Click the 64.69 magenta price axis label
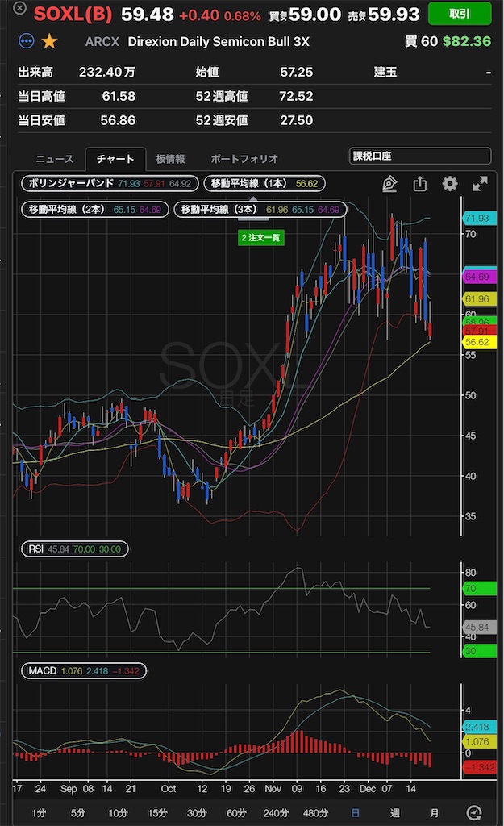This screenshot has height=826, width=504. coord(480,276)
